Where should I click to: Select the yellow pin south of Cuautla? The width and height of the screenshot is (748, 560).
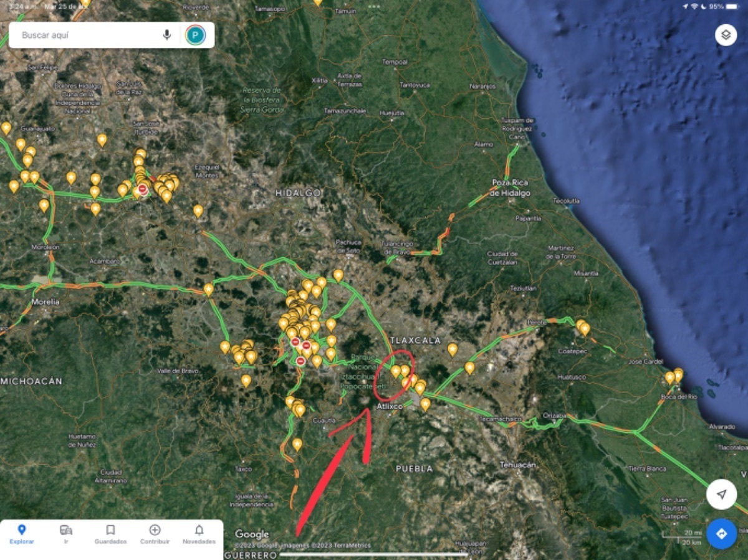pos(297,444)
